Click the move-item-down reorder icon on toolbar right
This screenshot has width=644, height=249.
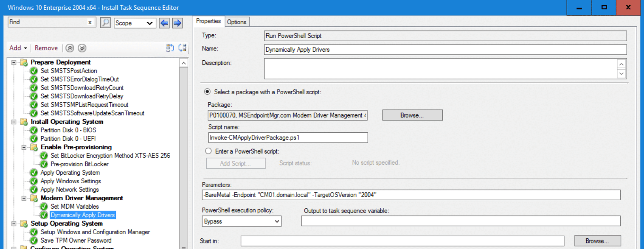point(182,48)
